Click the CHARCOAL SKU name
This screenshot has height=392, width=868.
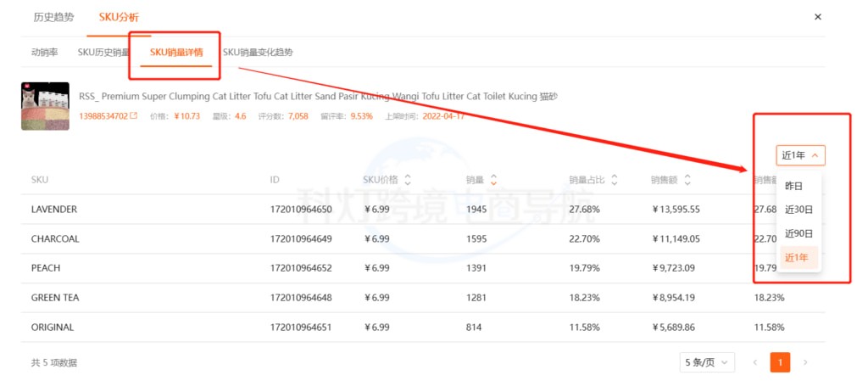pyautogui.click(x=55, y=239)
